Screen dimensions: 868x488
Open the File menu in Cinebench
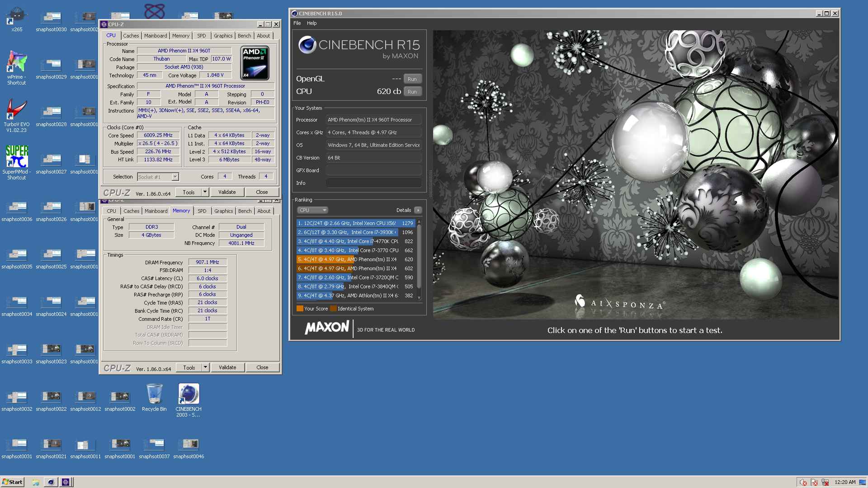(297, 23)
